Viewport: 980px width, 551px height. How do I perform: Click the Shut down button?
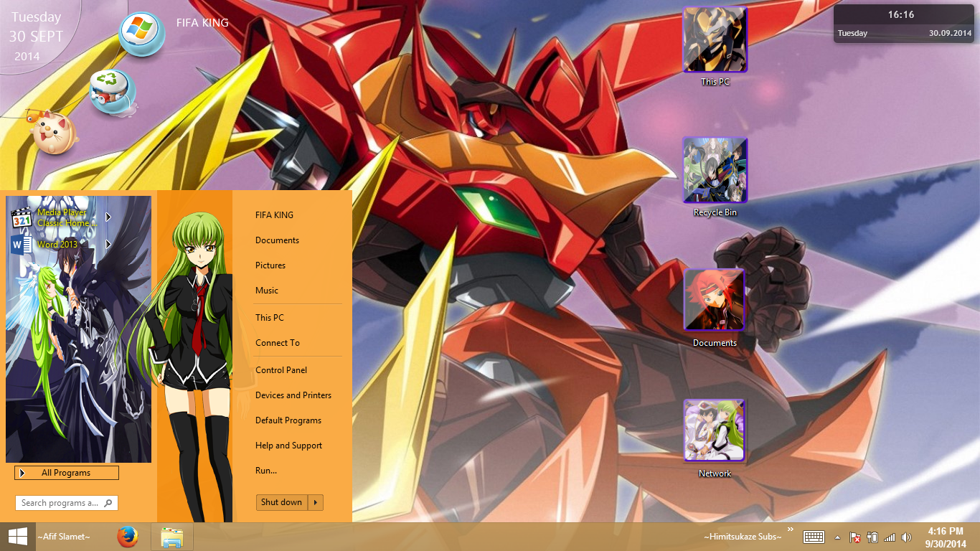tap(282, 502)
